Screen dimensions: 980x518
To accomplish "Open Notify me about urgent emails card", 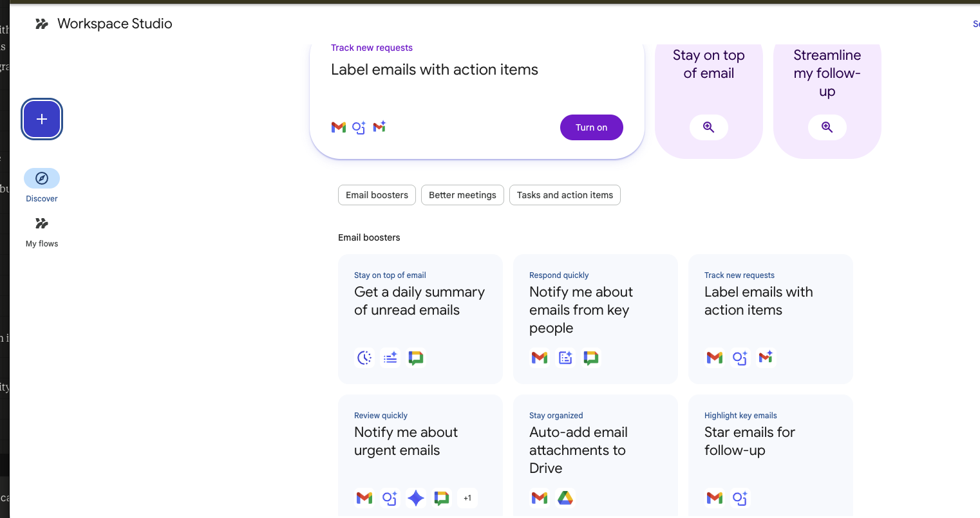I will (406, 441).
